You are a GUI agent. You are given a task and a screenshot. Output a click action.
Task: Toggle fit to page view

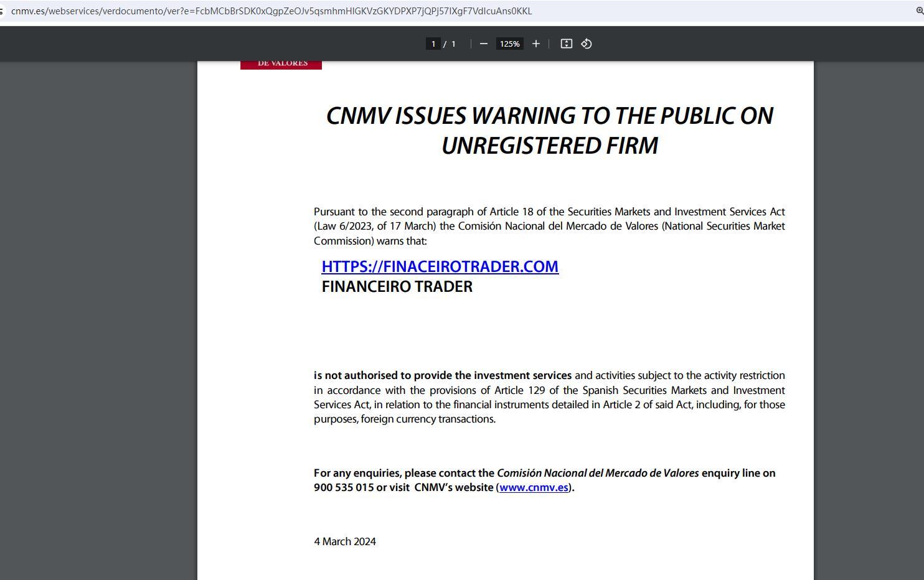click(566, 44)
